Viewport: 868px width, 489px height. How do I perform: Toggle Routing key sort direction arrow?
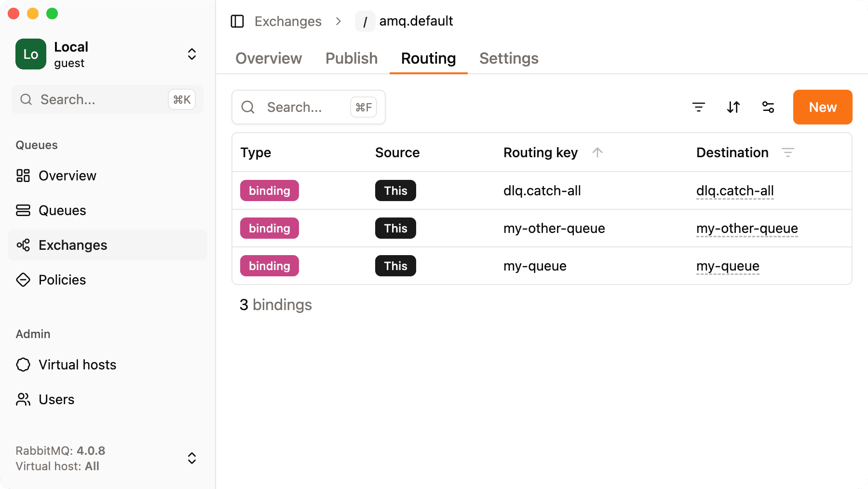[597, 152]
